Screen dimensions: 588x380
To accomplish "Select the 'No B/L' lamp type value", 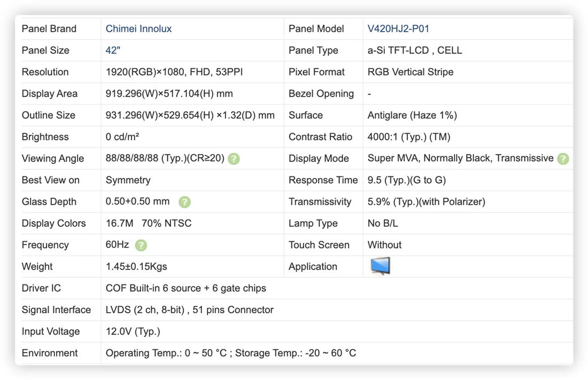I will [x=383, y=223].
